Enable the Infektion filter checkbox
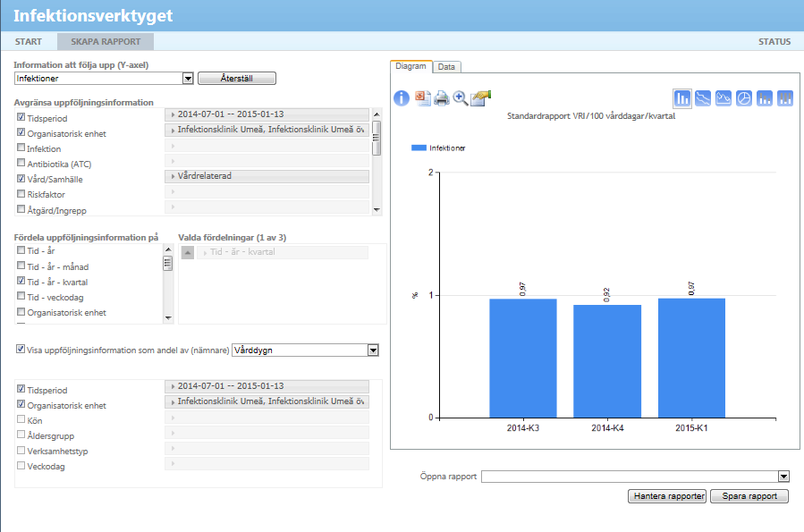The width and height of the screenshot is (804, 532). [x=21, y=148]
